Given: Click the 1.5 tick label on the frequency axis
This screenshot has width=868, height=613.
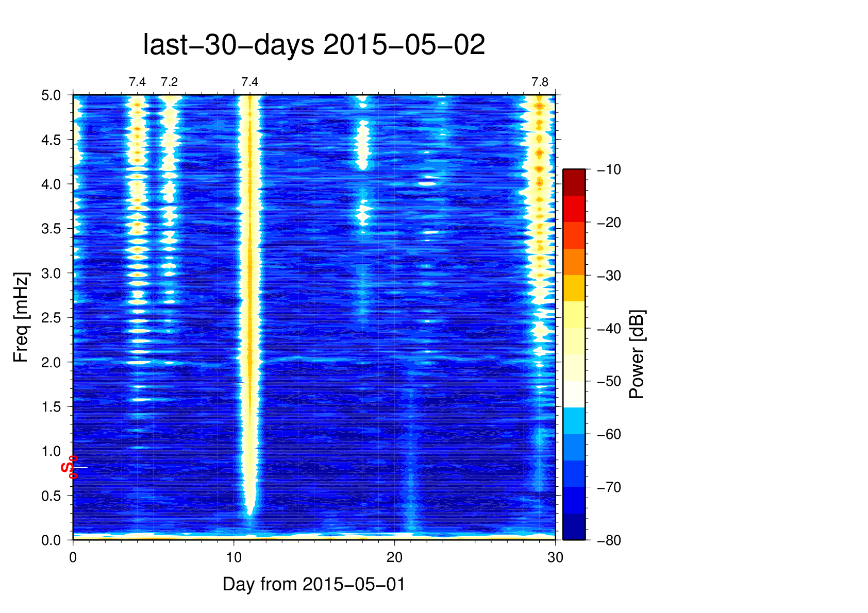Looking at the screenshot, I should pyautogui.click(x=51, y=407).
